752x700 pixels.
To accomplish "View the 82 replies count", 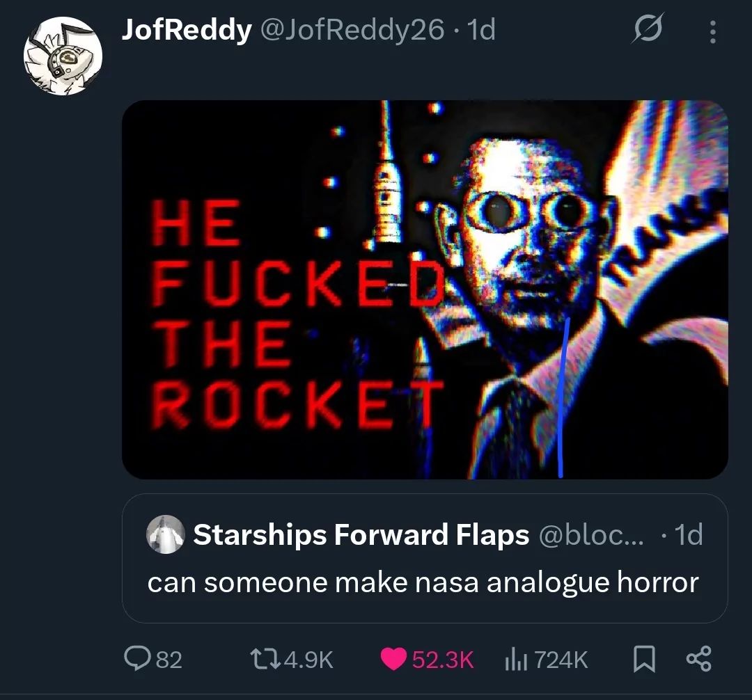I will (x=169, y=660).
